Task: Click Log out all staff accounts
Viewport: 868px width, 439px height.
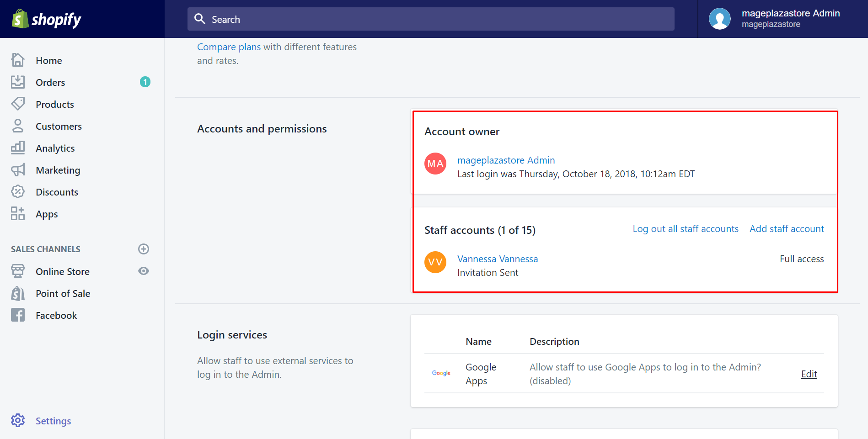Action: click(x=686, y=229)
